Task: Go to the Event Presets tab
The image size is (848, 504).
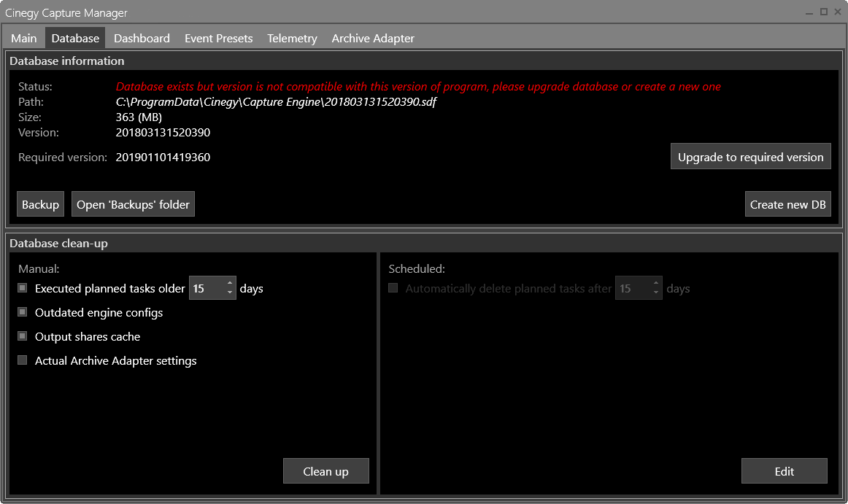Action: click(218, 39)
